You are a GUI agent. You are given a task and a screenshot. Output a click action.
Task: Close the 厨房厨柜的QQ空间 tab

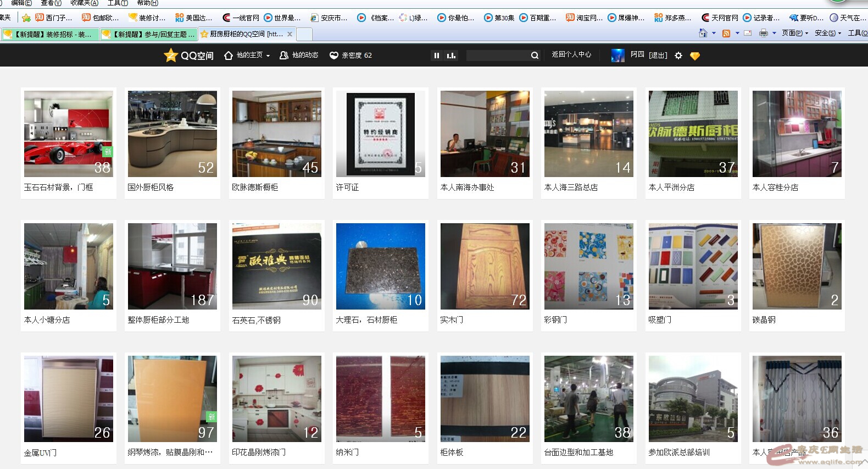pyautogui.click(x=290, y=34)
